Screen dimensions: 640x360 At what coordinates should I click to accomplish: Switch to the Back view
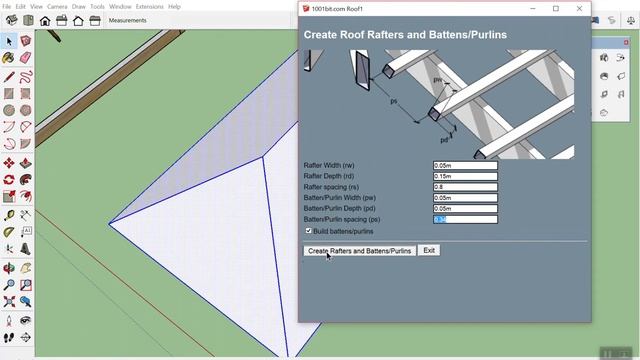pyautogui.click(x=78, y=20)
